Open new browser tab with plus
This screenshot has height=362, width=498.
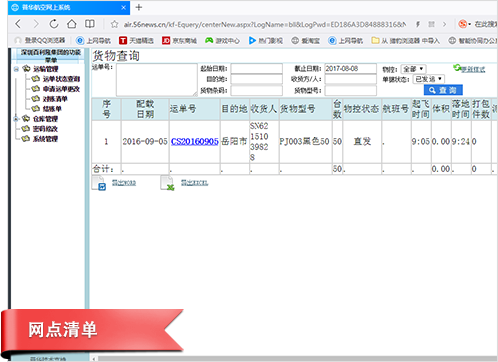coord(139,7)
